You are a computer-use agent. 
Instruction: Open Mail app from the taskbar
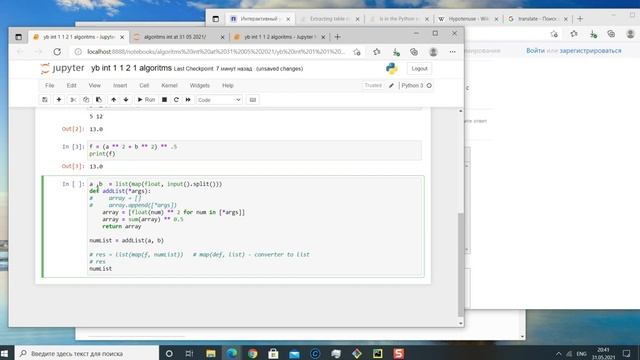[x=294, y=353]
